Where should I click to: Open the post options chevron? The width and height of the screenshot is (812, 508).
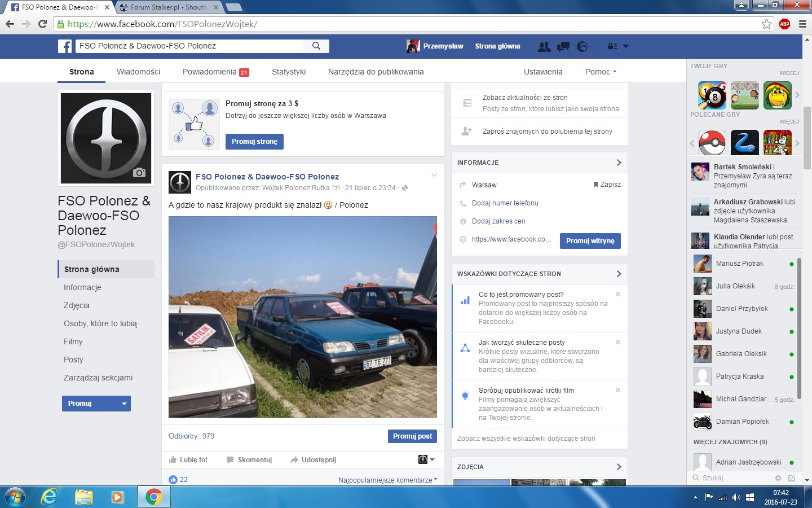coord(434,175)
